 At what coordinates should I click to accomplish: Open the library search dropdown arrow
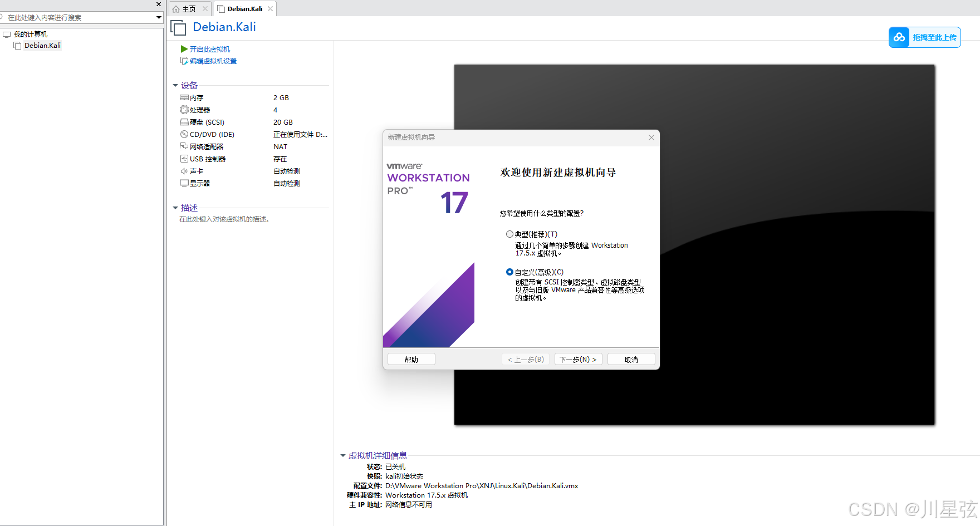click(x=159, y=18)
